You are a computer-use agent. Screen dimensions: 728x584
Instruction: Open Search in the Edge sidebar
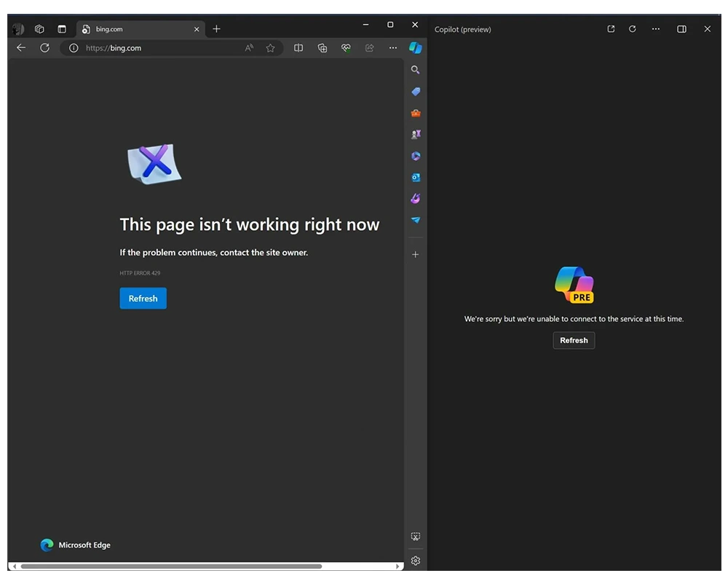pos(416,70)
